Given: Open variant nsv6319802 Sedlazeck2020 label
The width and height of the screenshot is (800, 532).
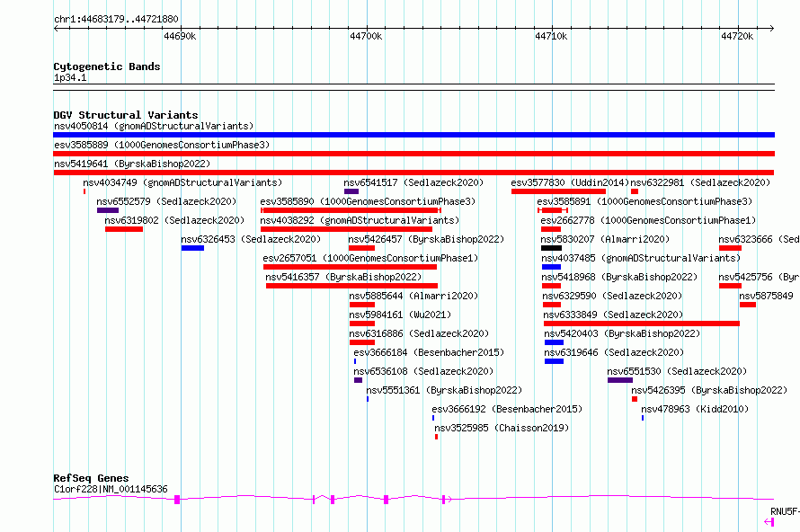Looking at the screenshot, I should 174,220.
